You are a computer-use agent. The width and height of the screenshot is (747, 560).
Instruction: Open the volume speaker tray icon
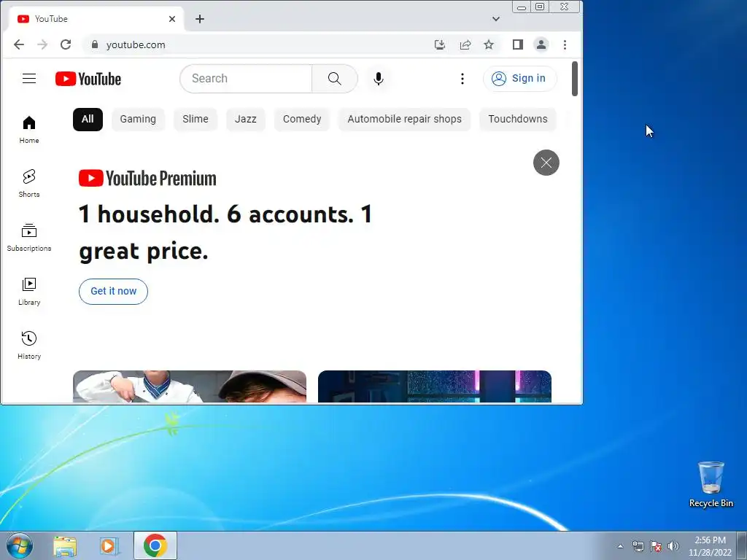[x=673, y=546]
